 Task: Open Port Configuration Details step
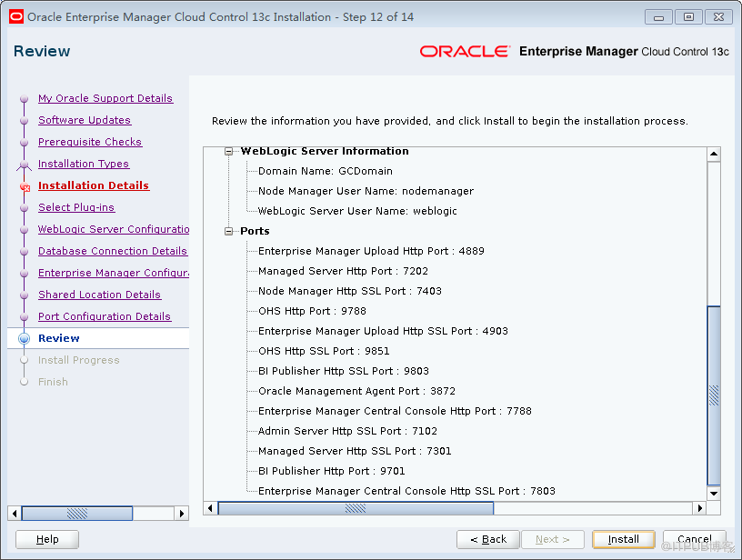pyautogui.click(x=104, y=316)
